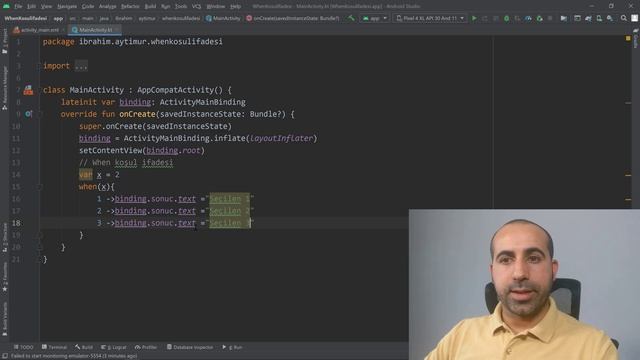Click the var keyword on line 14

tap(86, 175)
